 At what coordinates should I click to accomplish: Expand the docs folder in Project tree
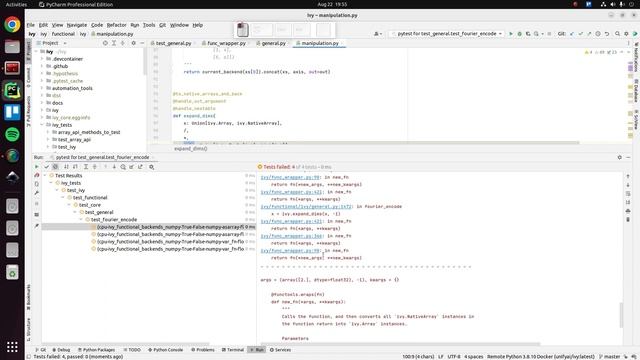tap(42, 103)
